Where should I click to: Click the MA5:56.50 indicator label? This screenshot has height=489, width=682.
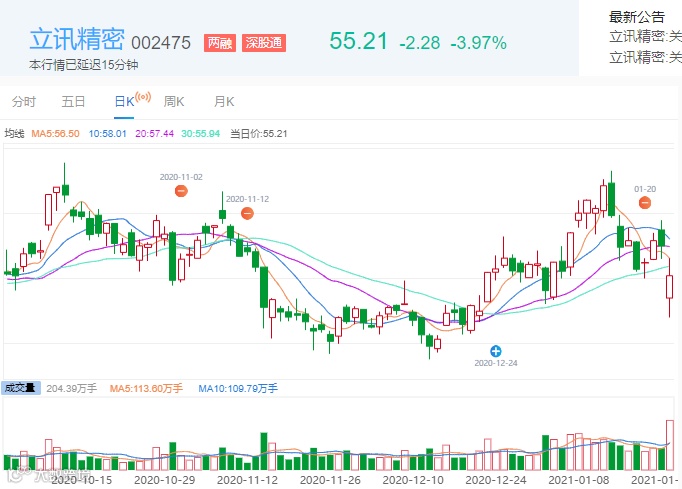click(55, 134)
